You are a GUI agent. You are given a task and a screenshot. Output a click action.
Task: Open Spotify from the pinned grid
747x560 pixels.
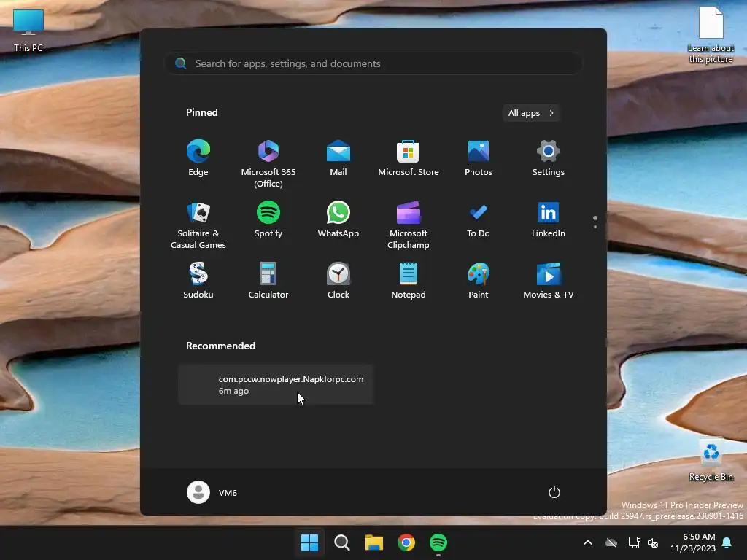point(268,219)
